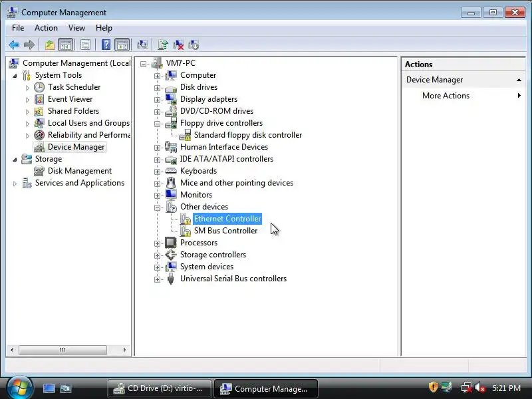The width and height of the screenshot is (532, 399).
Task: Click the Task Scheduler clock icon
Action: (39, 87)
